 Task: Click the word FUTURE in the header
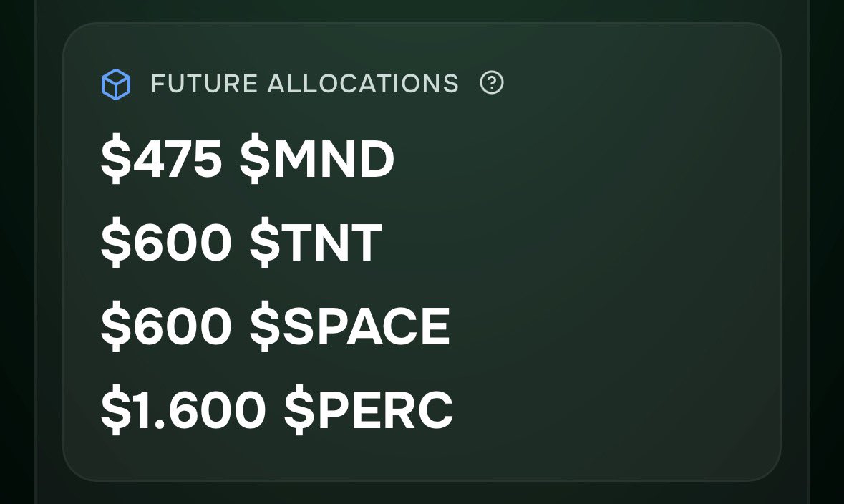(x=204, y=84)
